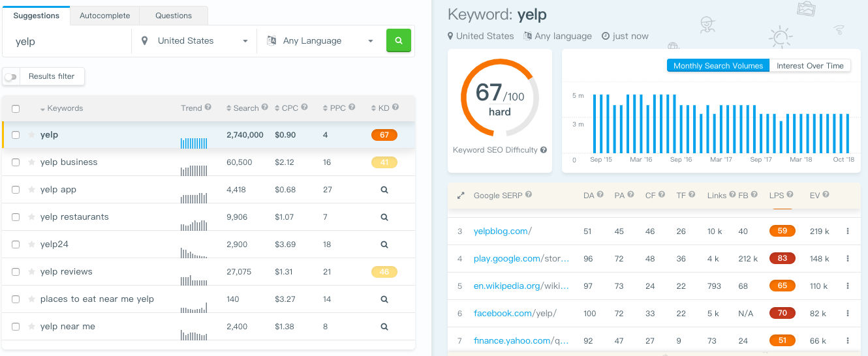Click the 67/100 difficulty gauge
This screenshot has height=356, width=868.
coord(500,98)
